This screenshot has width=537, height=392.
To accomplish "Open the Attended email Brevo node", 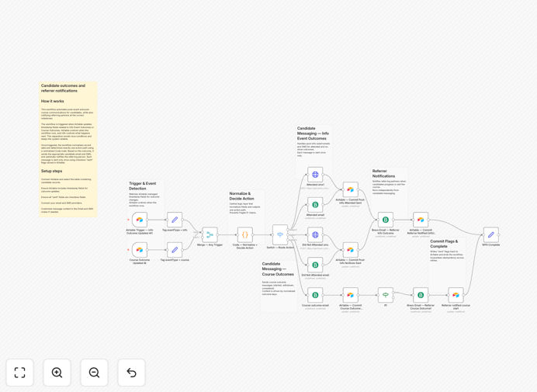I will 315,205.
